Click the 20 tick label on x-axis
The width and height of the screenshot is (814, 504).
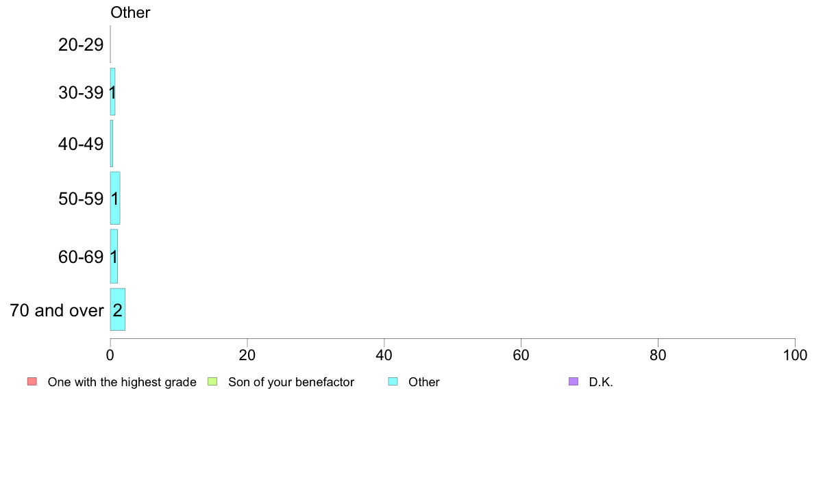[247, 355]
